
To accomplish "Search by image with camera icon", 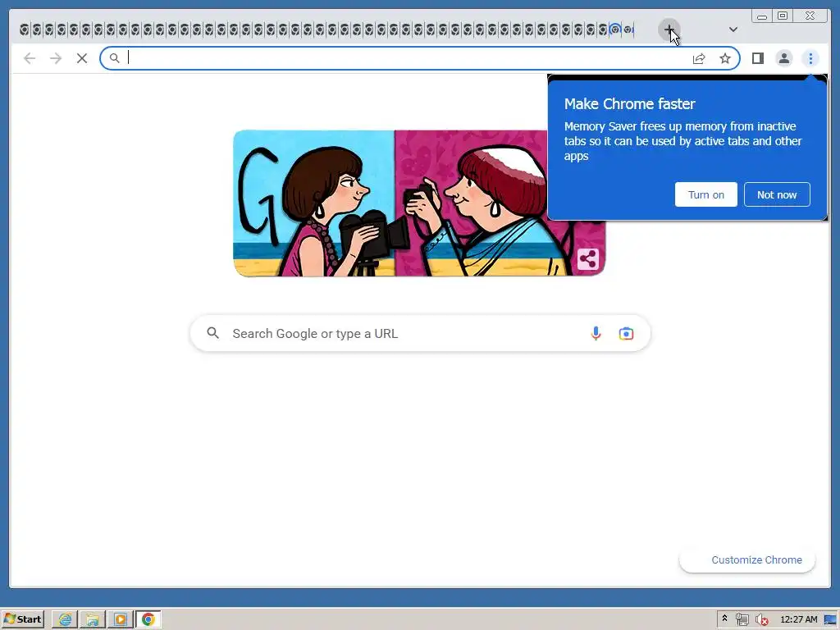I will pos(626,334).
